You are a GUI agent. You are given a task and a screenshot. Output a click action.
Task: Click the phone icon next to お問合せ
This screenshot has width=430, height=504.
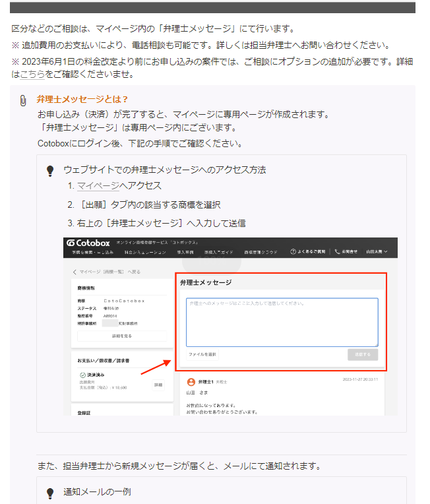coord(338,252)
